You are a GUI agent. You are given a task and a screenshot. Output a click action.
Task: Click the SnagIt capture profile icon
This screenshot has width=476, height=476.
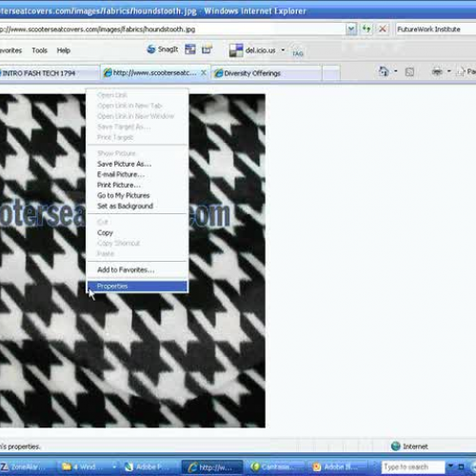click(x=207, y=50)
